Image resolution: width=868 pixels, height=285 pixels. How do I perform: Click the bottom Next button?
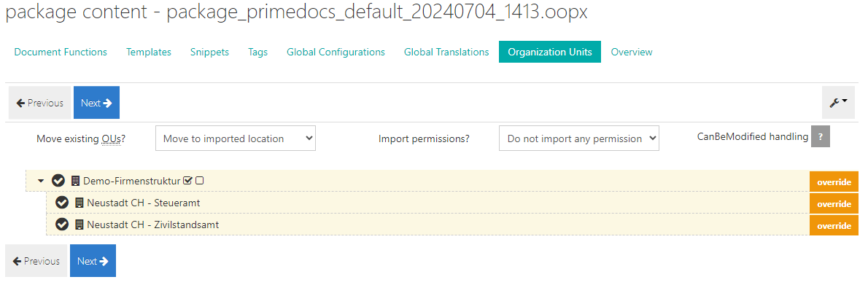point(93,261)
